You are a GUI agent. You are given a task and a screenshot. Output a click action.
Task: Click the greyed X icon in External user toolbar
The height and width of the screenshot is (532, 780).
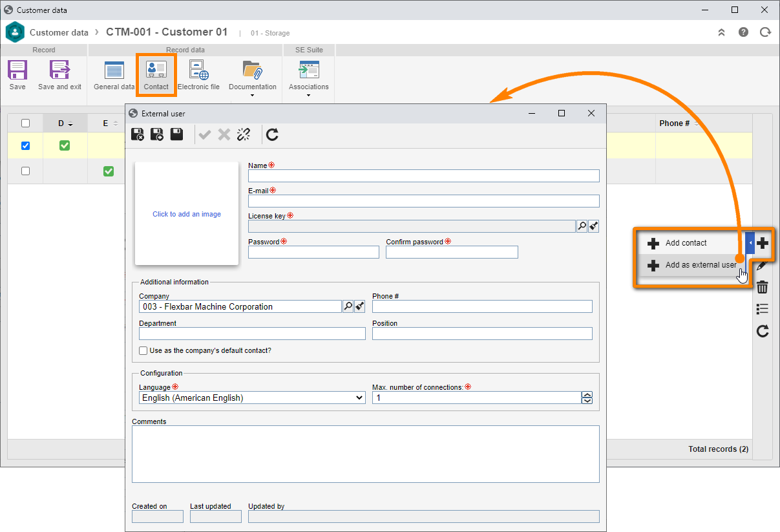[x=224, y=134]
